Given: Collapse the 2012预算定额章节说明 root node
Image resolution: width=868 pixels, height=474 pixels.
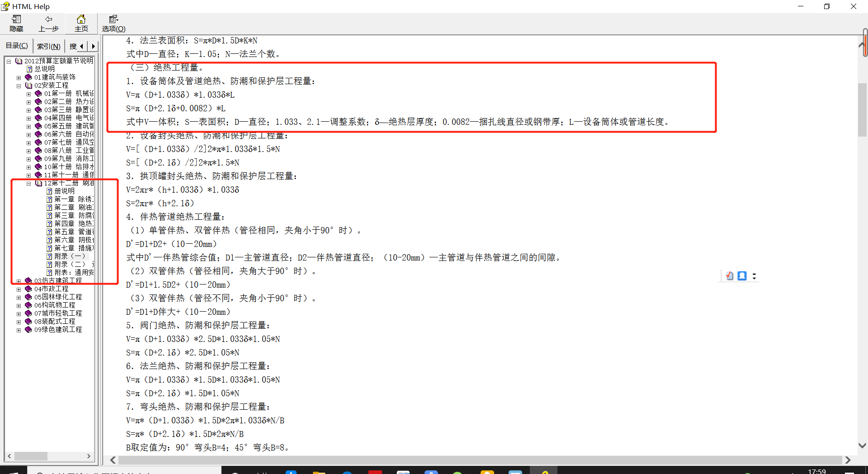Looking at the screenshot, I should point(9,61).
